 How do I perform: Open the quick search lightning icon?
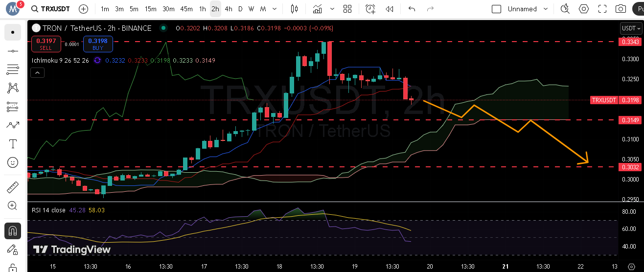click(565, 9)
